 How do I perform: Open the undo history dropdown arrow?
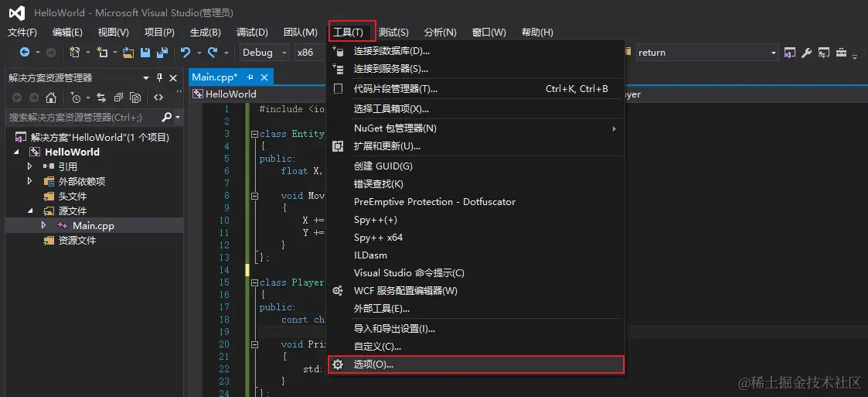[x=199, y=52]
